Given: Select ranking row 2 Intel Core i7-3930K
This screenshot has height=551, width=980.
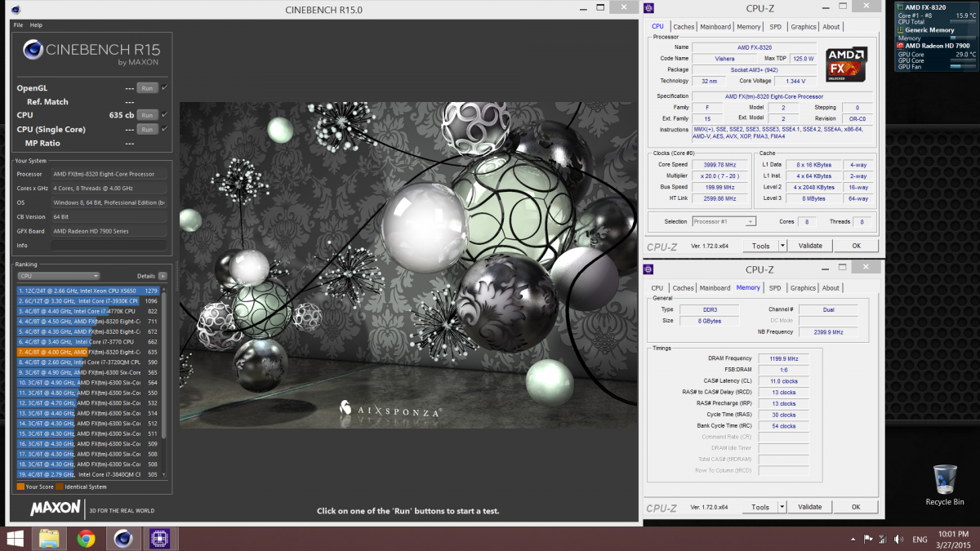Looking at the screenshot, I should coord(88,301).
